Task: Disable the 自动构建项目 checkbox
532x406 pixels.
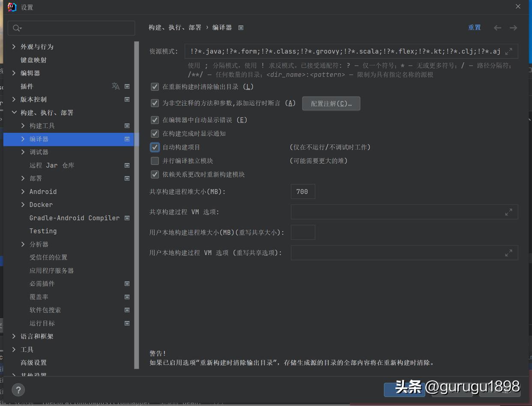Action: click(x=155, y=147)
